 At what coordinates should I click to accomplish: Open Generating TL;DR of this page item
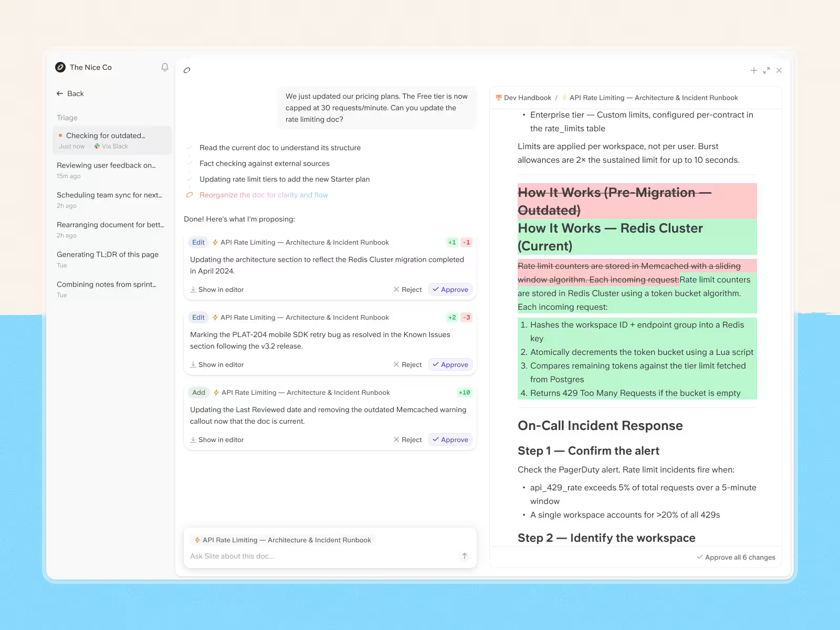[x=112, y=259]
